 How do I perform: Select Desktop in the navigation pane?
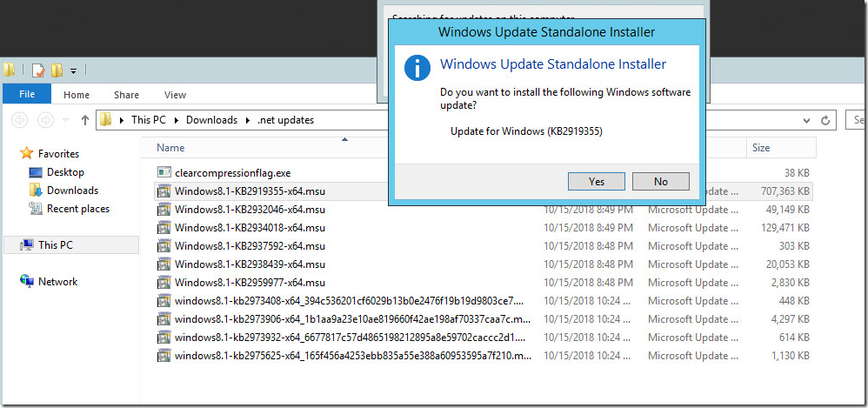[65, 172]
